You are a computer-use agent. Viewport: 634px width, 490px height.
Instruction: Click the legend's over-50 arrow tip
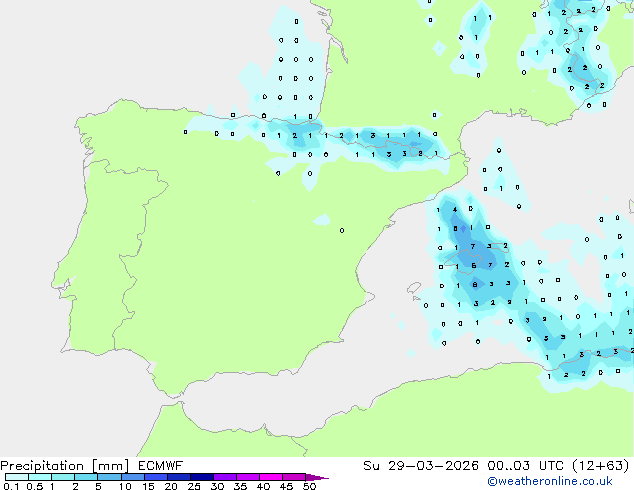tap(317, 477)
